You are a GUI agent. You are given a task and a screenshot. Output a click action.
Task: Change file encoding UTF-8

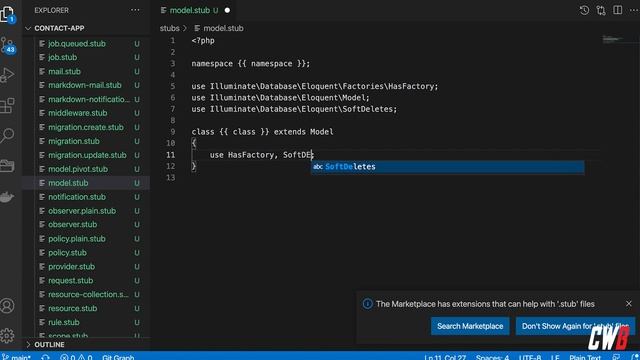530,357
